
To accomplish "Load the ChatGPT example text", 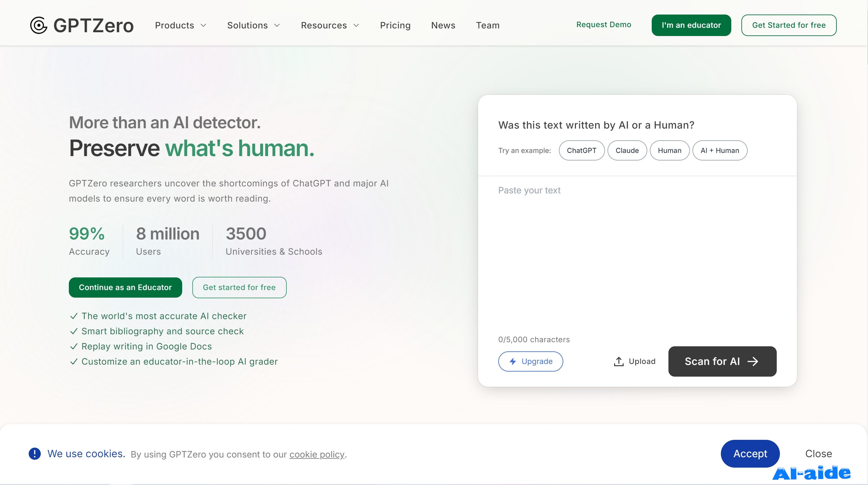I will [x=582, y=150].
